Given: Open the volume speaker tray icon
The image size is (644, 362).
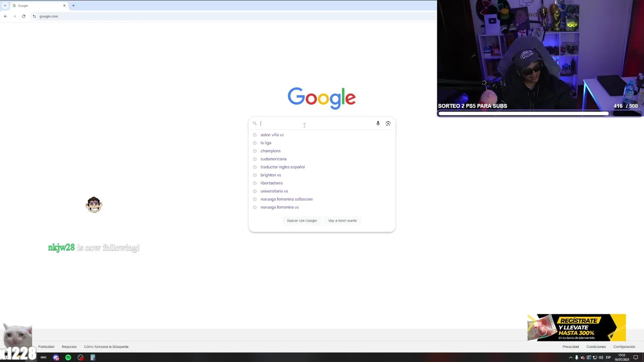Looking at the screenshot, I should coord(601,357).
